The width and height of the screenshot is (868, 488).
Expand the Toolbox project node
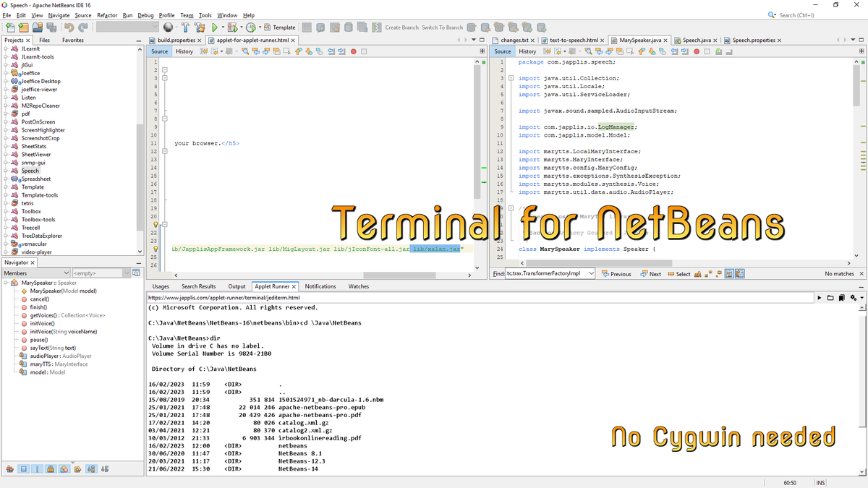[x=6, y=212]
